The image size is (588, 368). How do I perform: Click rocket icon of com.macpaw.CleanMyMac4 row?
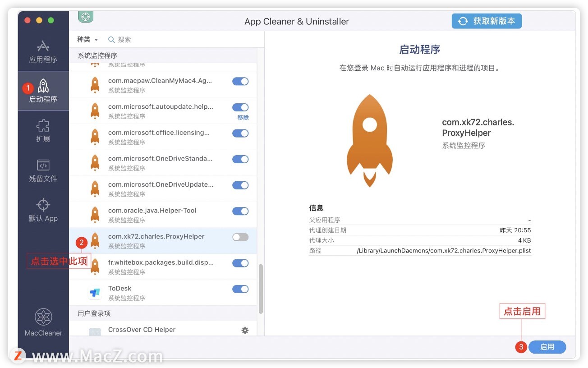click(x=95, y=85)
